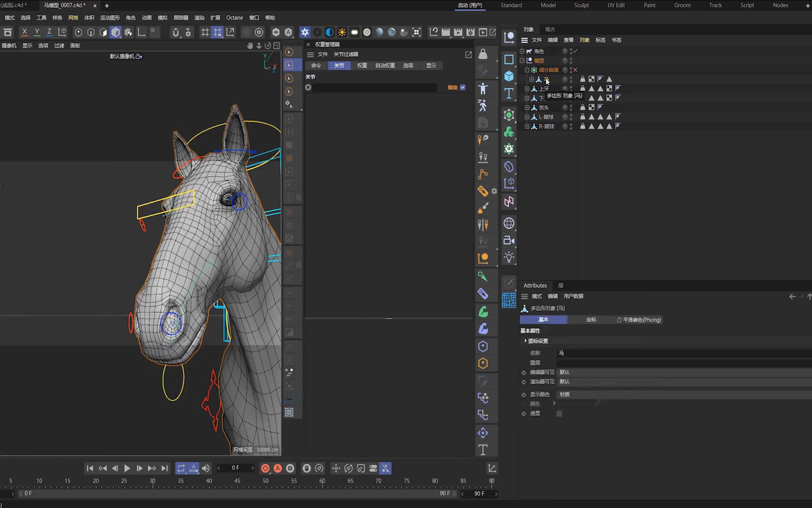Toggle the red X on 细分曲面 object
This screenshot has height=508, width=812.
(575, 70)
